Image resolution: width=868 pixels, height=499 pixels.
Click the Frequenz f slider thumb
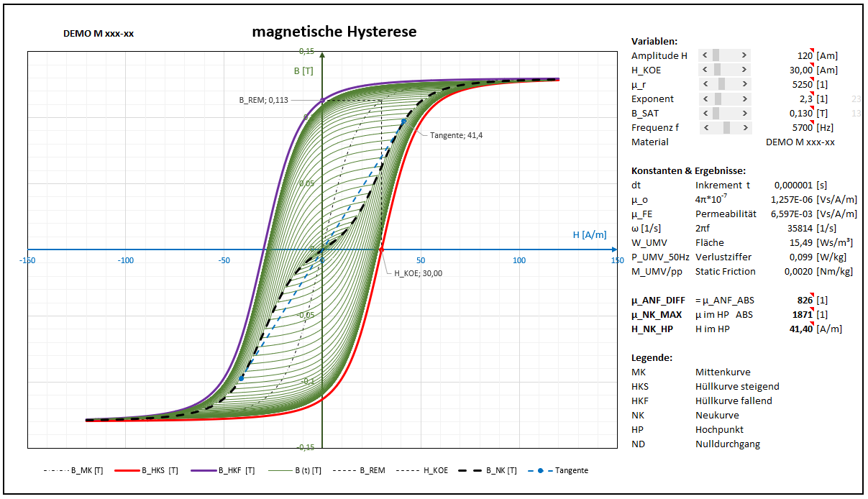(726, 127)
